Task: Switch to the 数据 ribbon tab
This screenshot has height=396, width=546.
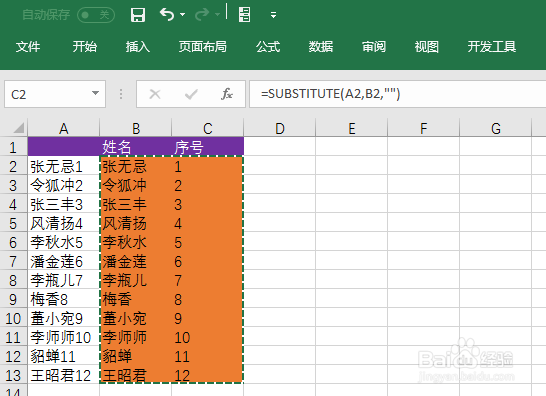Action: pyautogui.click(x=321, y=46)
